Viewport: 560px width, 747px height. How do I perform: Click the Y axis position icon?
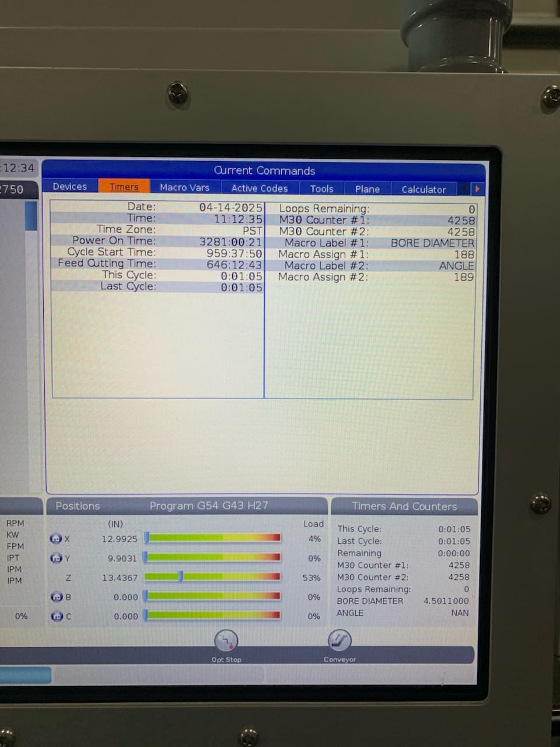coord(56,558)
